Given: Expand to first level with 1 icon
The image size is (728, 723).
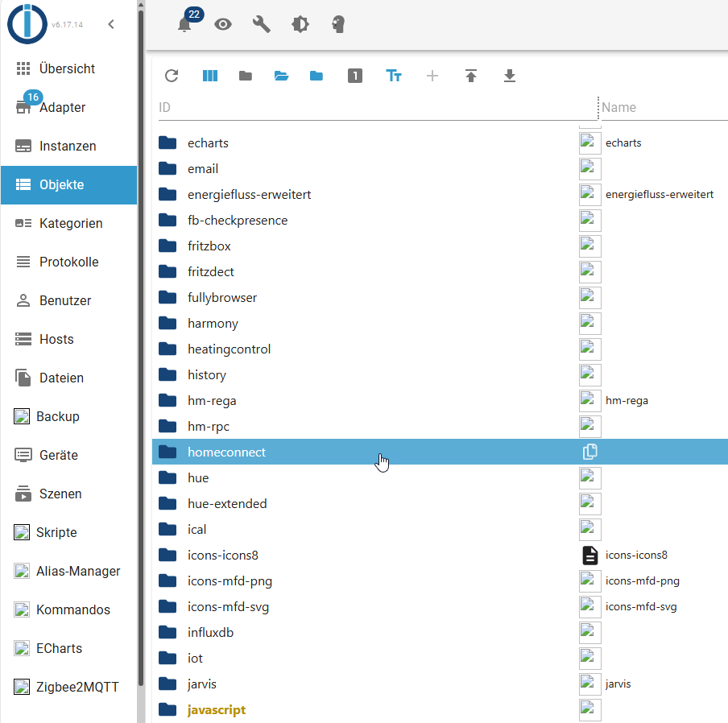Looking at the screenshot, I should (x=354, y=76).
